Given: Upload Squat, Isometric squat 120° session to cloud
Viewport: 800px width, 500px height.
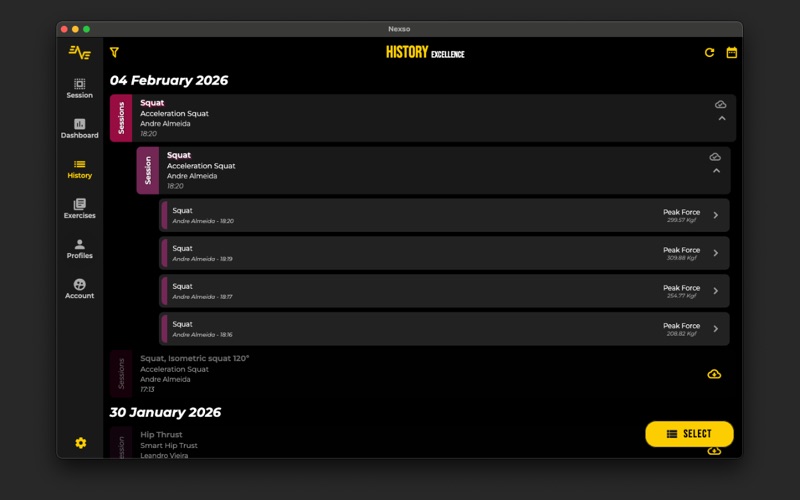Looking at the screenshot, I should [x=714, y=374].
